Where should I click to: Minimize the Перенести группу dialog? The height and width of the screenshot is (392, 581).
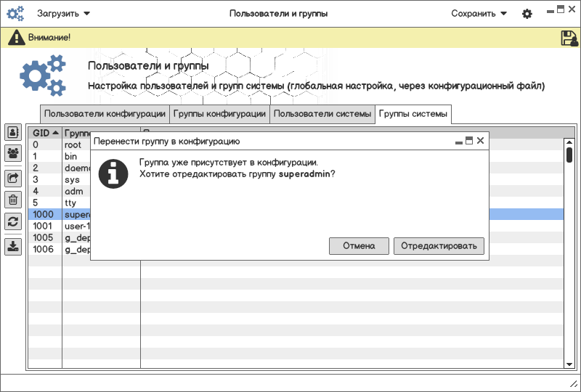(459, 142)
